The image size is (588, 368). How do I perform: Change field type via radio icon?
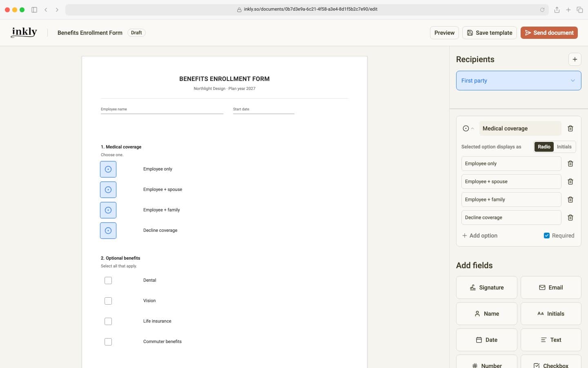pos(468,128)
